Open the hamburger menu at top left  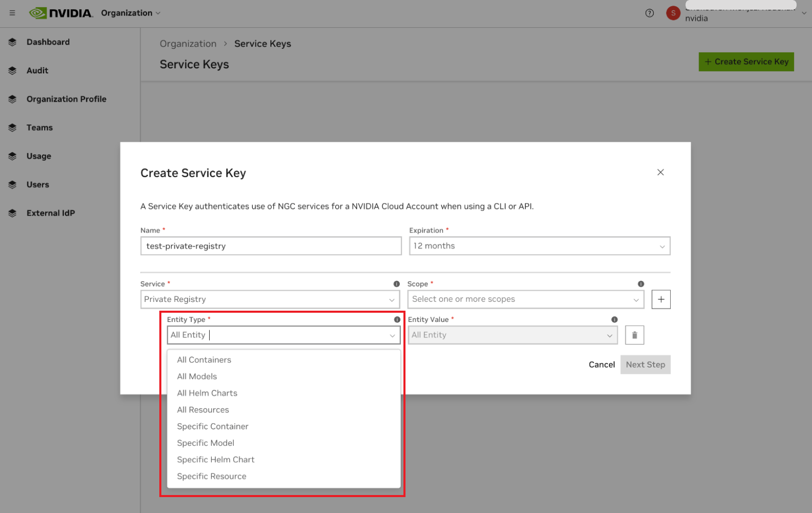(12, 13)
